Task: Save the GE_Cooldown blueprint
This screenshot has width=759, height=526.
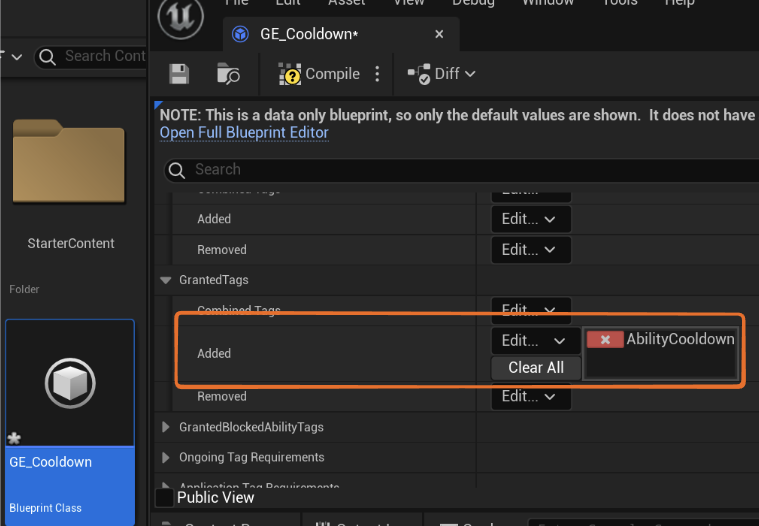Action: tap(179, 74)
